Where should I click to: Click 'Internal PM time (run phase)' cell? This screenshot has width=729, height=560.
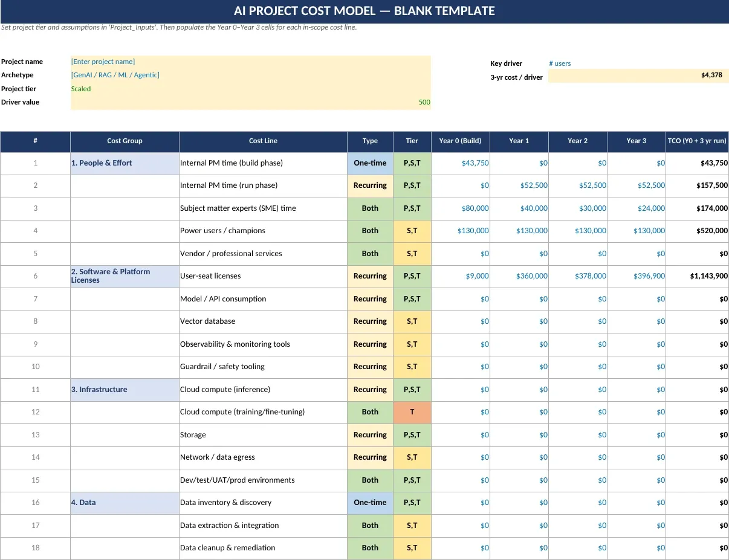(x=263, y=185)
